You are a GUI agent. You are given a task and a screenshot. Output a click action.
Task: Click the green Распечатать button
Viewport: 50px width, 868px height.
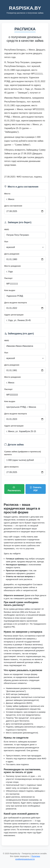point(14,489)
